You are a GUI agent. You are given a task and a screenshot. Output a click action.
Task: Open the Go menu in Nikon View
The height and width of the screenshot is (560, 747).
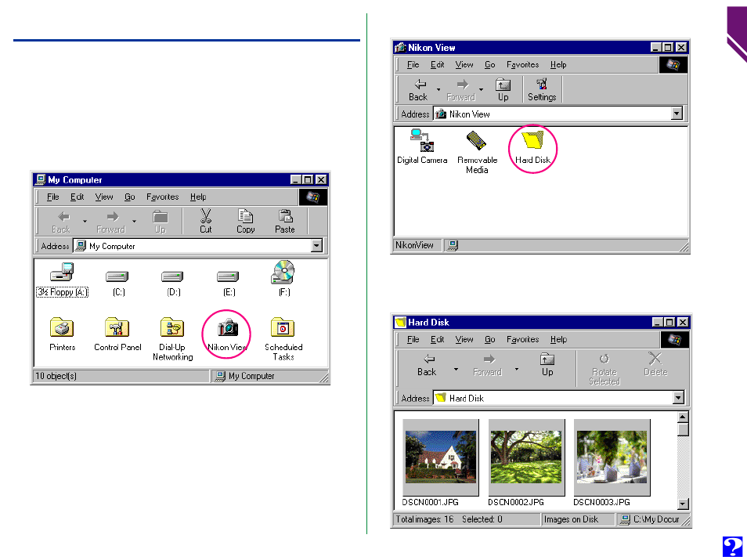coord(489,65)
